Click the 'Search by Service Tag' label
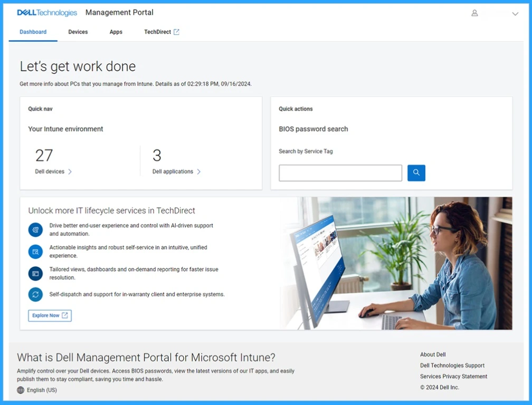Screen dimensions: 532x405 coord(306,151)
